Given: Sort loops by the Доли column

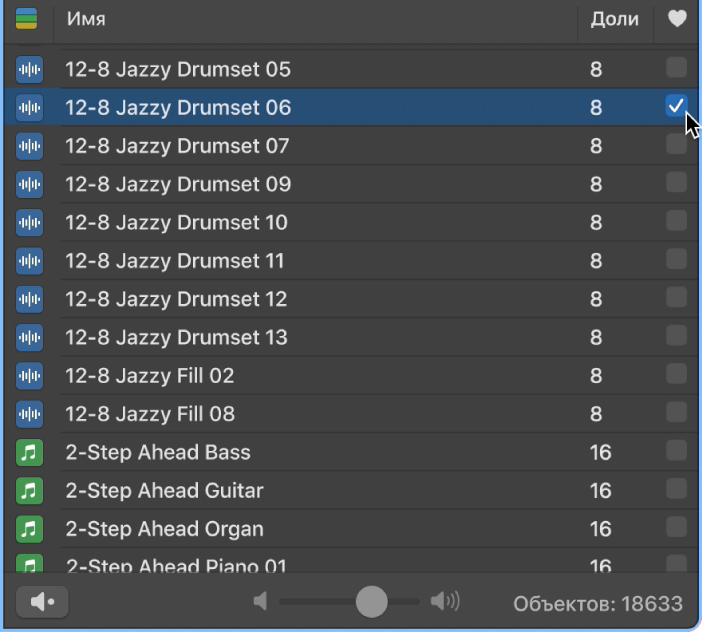Looking at the screenshot, I should [x=614, y=19].
